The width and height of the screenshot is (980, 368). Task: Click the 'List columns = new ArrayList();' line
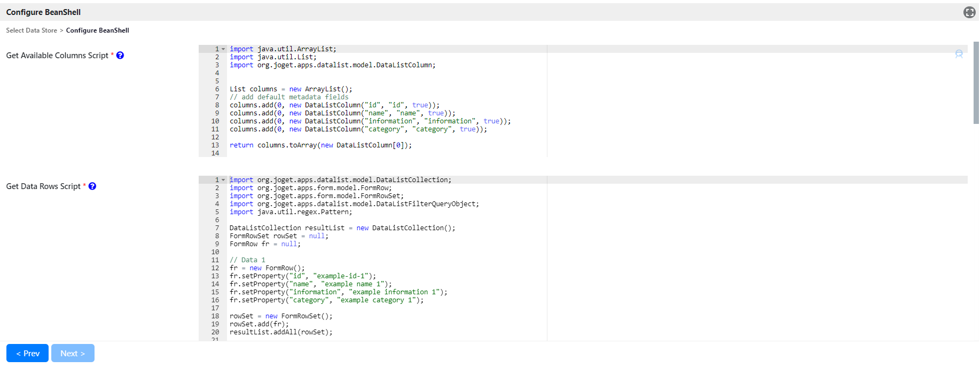coord(291,89)
